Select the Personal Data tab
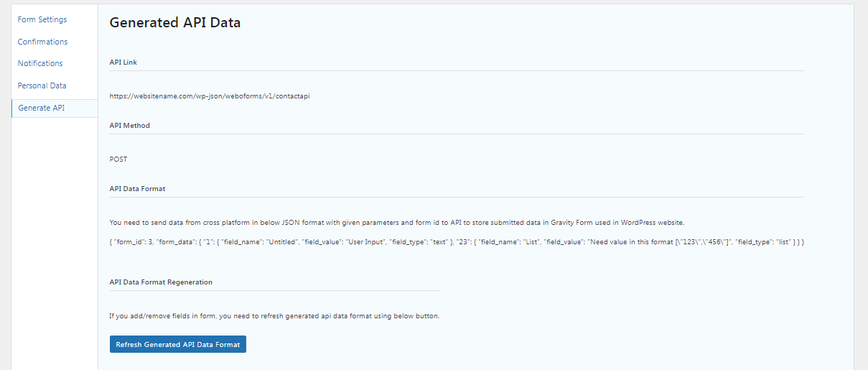The image size is (868, 370). 42,85
